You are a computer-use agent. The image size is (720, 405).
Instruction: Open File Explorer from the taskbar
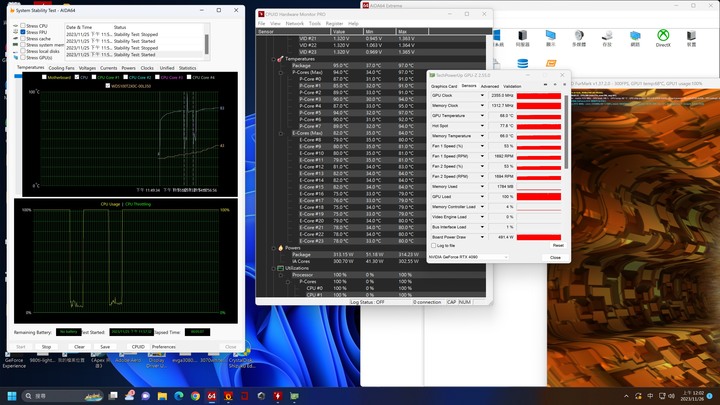pos(162,396)
